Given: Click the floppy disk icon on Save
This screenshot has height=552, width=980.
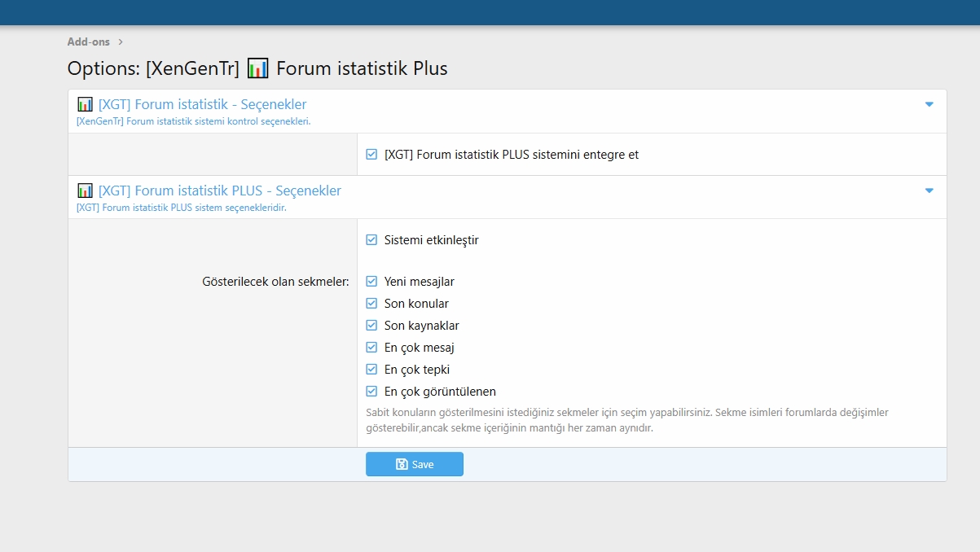Looking at the screenshot, I should click(402, 464).
